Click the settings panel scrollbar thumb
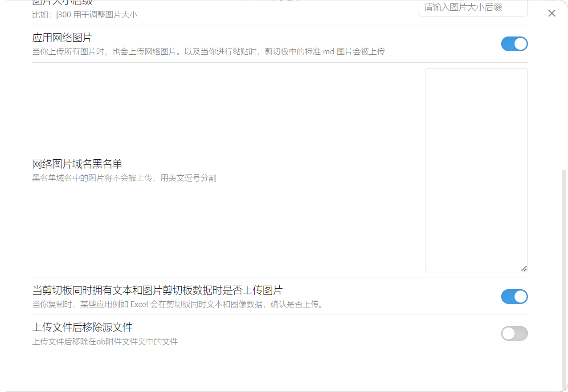This screenshot has height=392, width=568. click(564, 276)
